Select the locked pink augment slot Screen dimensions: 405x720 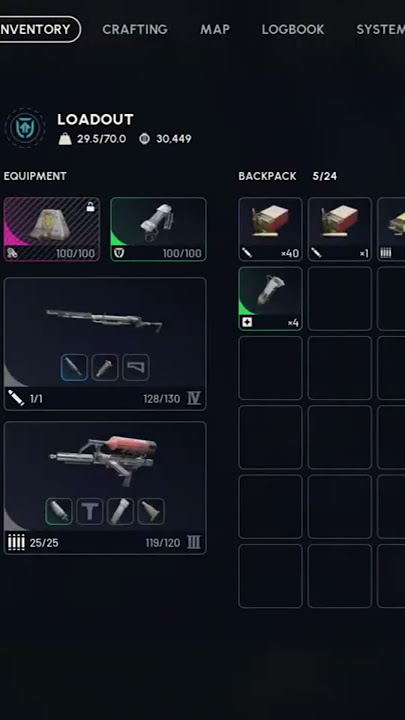(51, 229)
